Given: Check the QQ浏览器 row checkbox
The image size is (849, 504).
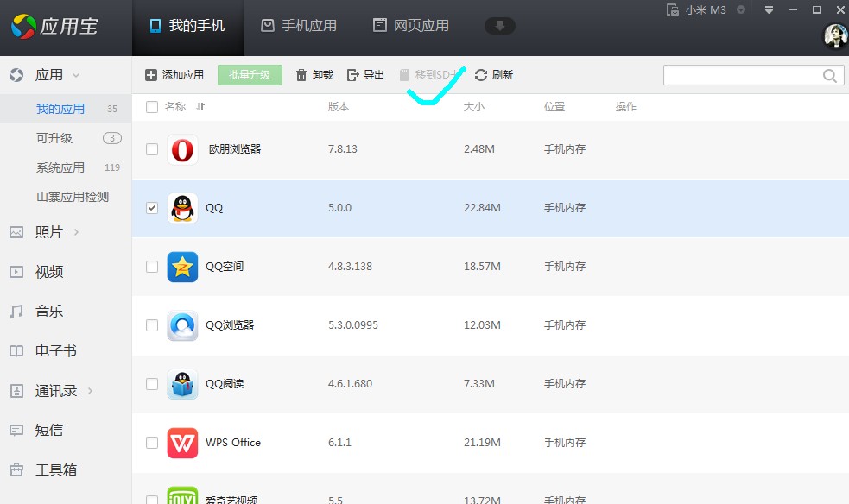Looking at the screenshot, I should coord(152,325).
